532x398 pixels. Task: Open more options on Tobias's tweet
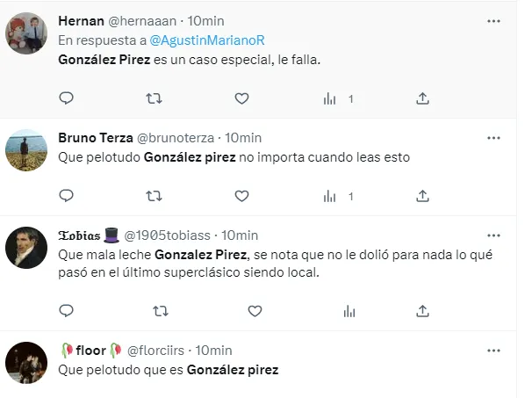(x=493, y=235)
